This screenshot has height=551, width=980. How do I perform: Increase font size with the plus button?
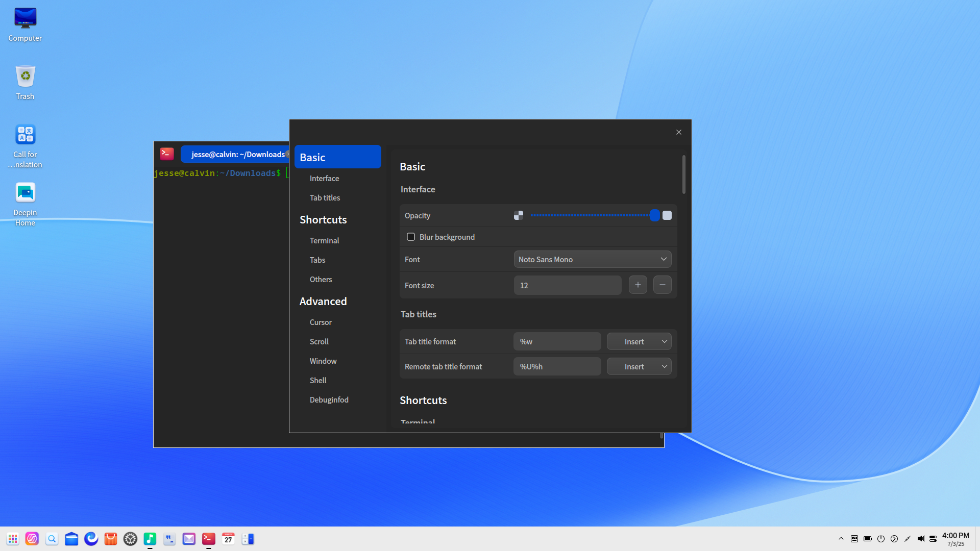pyautogui.click(x=638, y=285)
